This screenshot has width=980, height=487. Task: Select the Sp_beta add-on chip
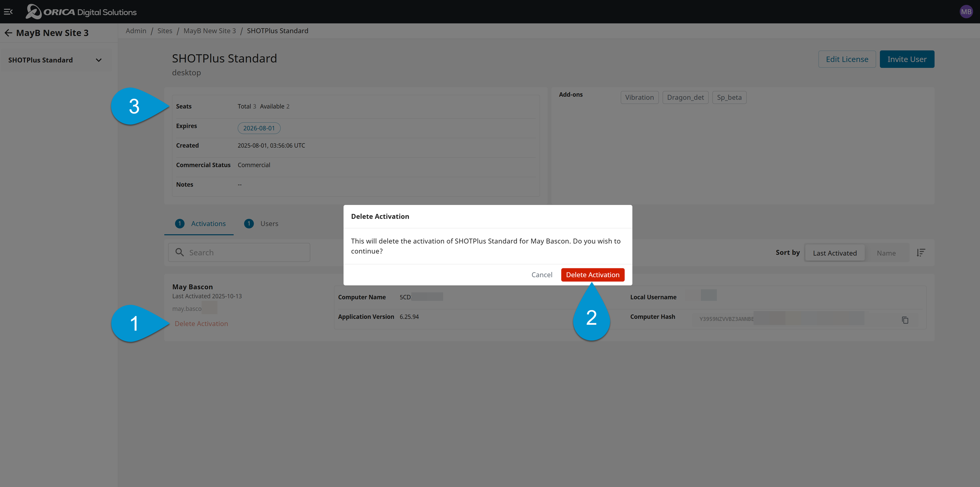point(729,97)
